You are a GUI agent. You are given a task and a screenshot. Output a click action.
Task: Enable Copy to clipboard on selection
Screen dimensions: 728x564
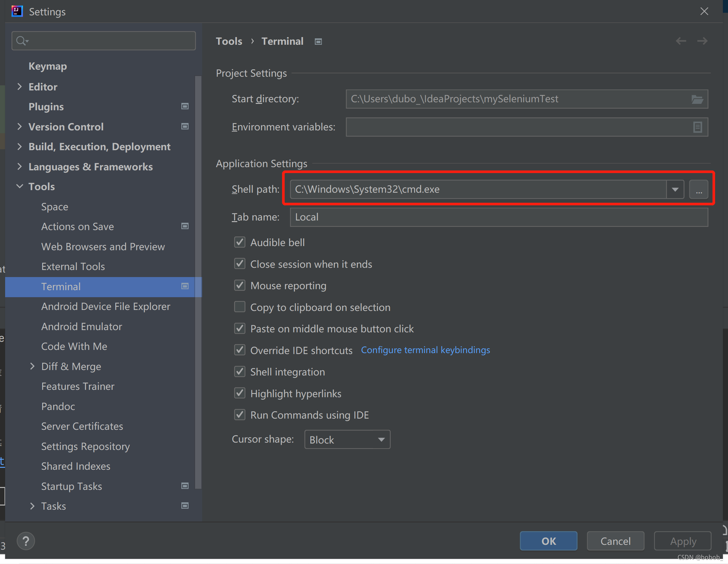[x=240, y=307]
